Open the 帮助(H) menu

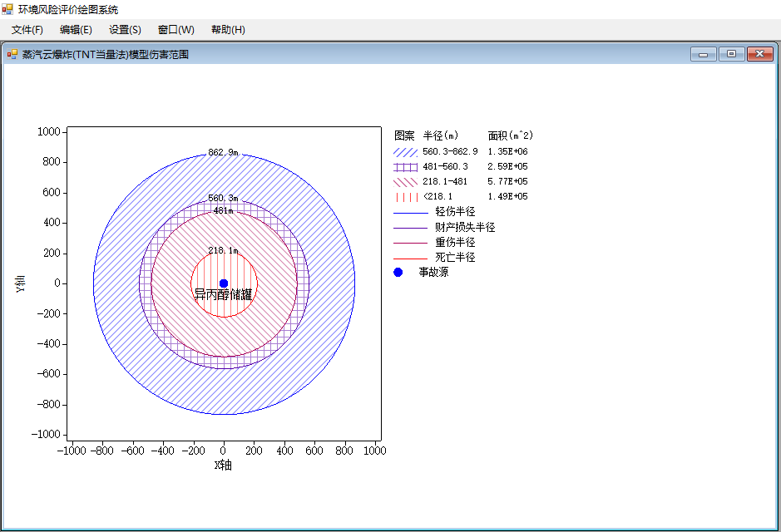click(x=228, y=30)
